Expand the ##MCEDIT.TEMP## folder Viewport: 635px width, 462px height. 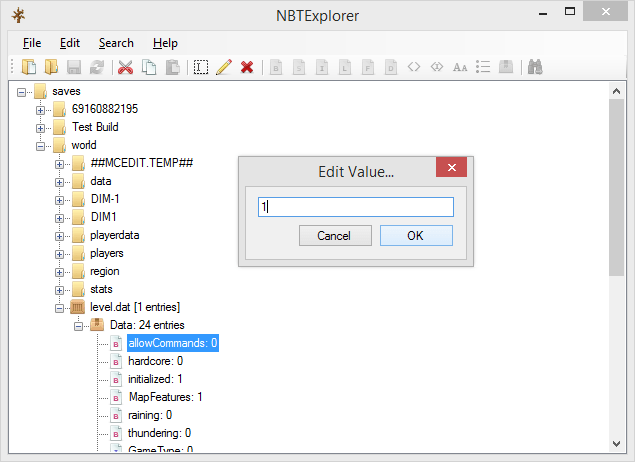click(59, 164)
